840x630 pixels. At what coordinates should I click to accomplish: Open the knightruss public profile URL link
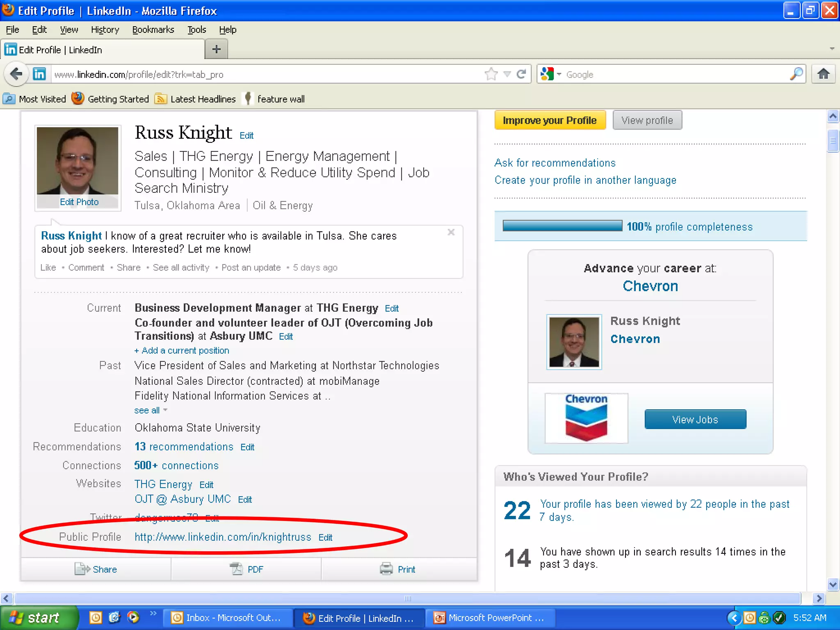tap(223, 537)
